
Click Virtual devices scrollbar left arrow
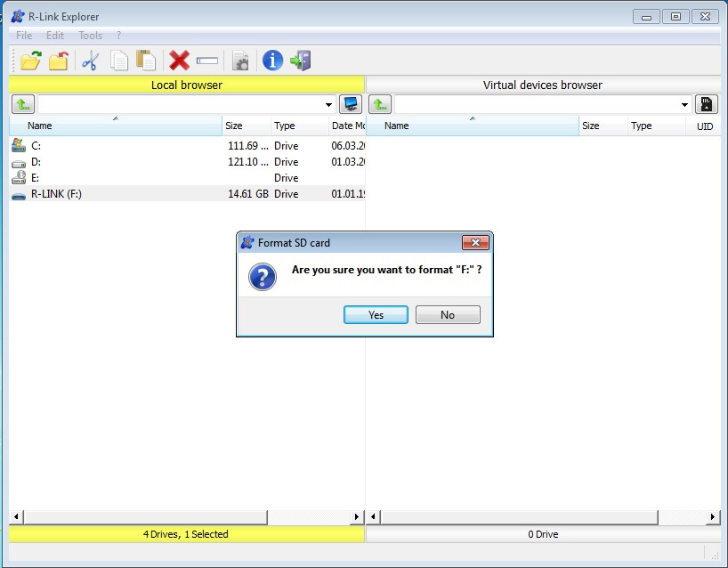coord(373,516)
